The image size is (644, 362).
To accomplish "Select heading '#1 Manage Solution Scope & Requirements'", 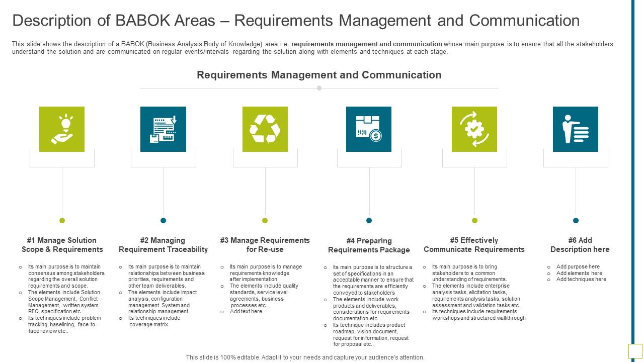I will click(x=62, y=245).
